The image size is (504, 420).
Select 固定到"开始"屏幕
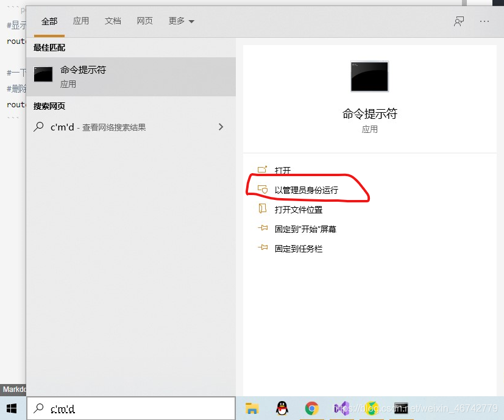pos(305,229)
